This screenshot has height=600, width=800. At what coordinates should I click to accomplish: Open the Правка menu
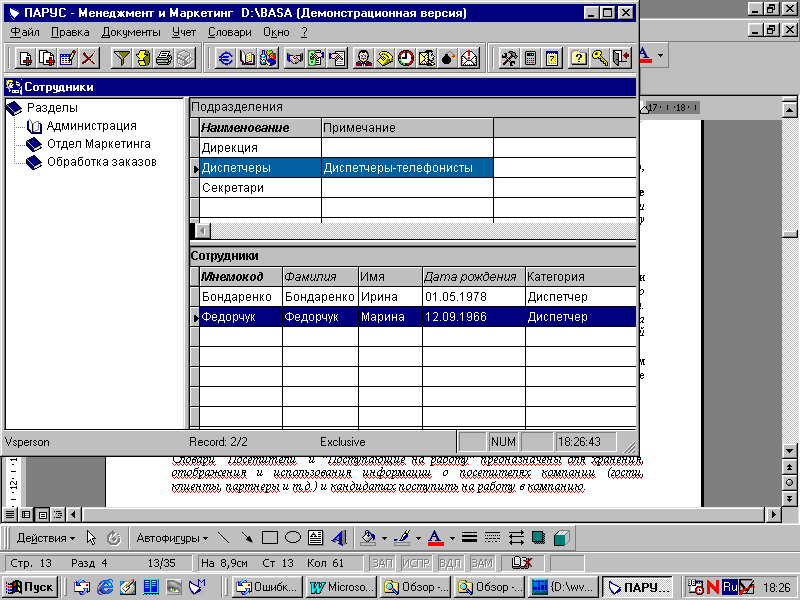point(70,32)
